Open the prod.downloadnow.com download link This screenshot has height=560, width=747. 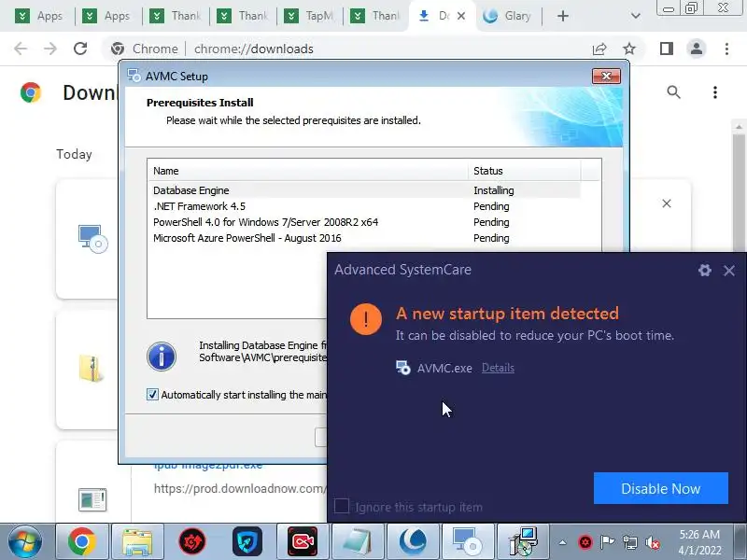pos(241,488)
